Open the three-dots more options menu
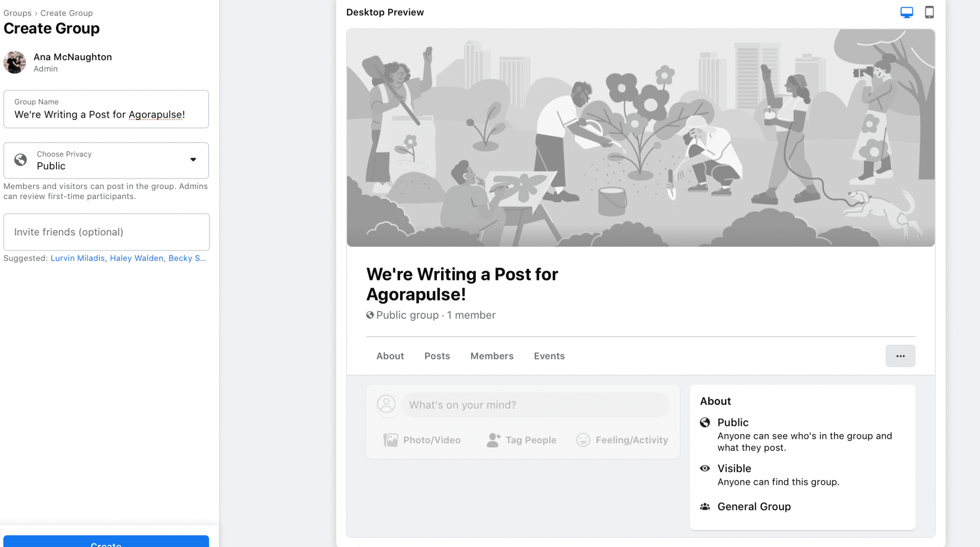Screen dimensions: 980x547 coord(900,356)
